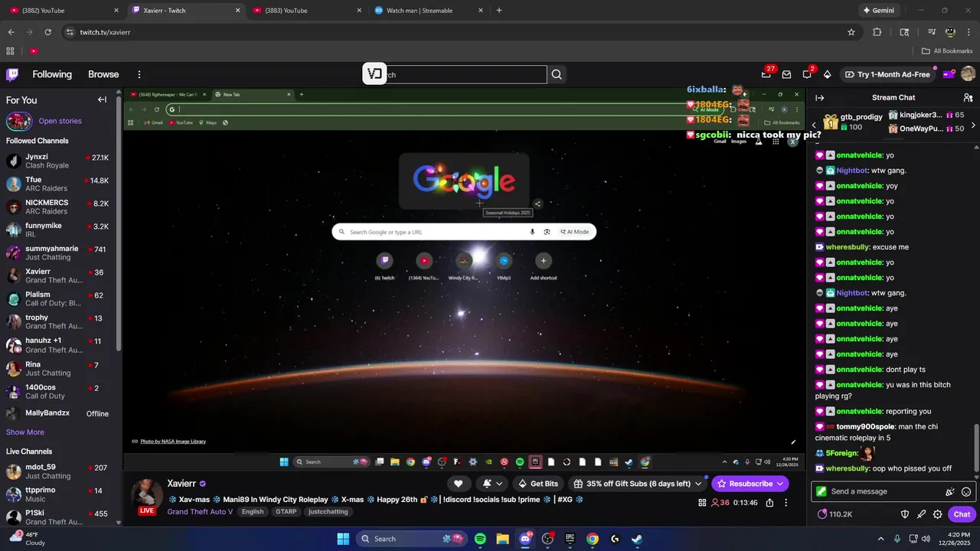Collapse the For You sidebar
The width and height of the screenshot is (980, 551).
pos(102,99)
